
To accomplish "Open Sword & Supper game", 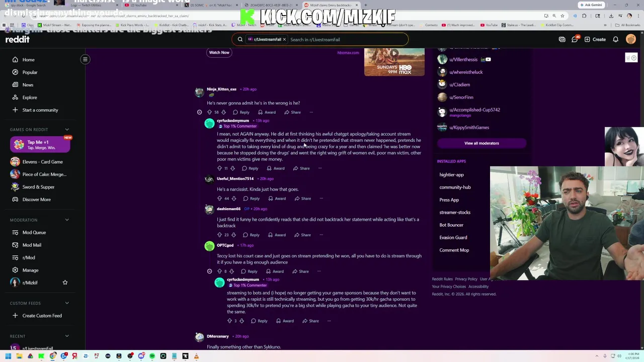I will click(x=38, y=187).
